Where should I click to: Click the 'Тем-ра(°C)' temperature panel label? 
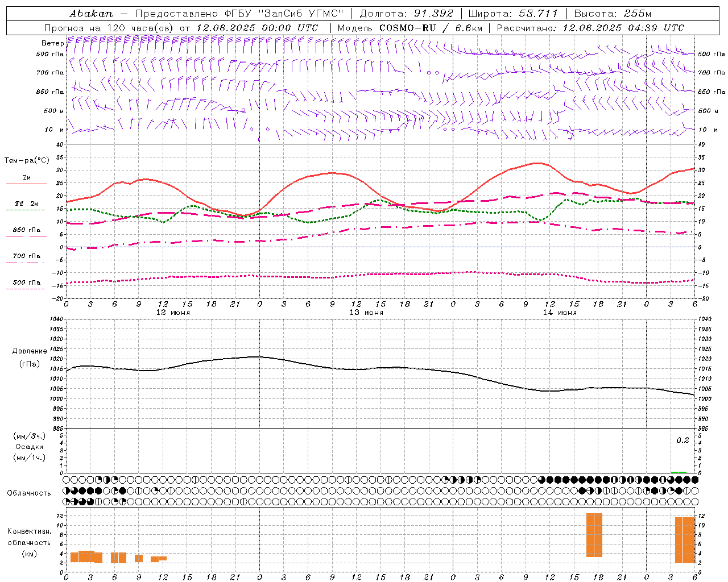tap(27, 161)
